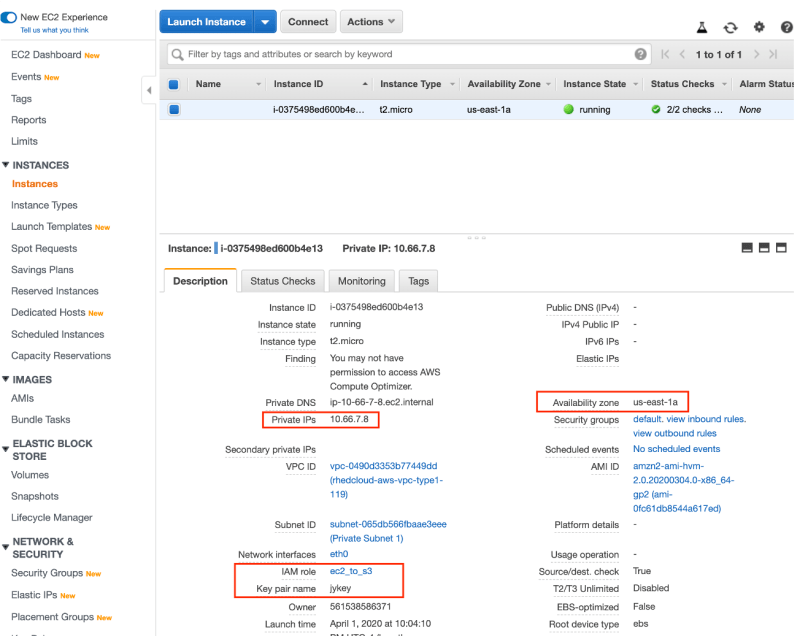The height and width of the screenshot is (636, 800).
Task: Go to first page of results
Action: tap(665, 54)
